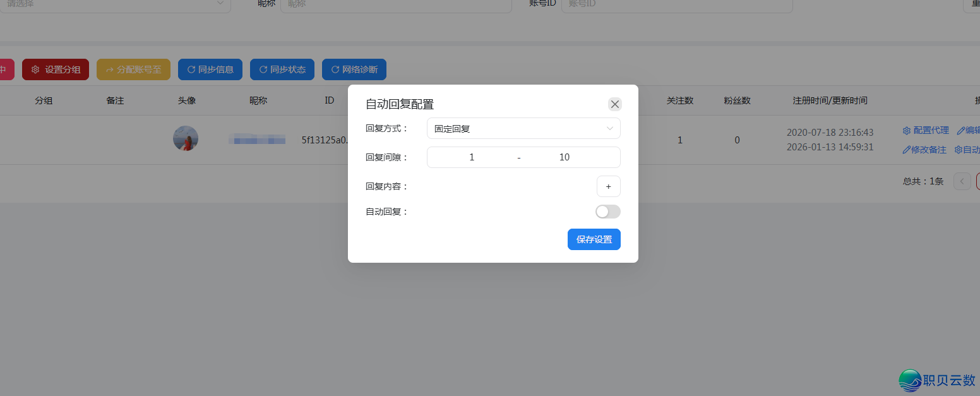
Task: Run 网络诊断 from the toolbar
Action: (x=354, y=69)
